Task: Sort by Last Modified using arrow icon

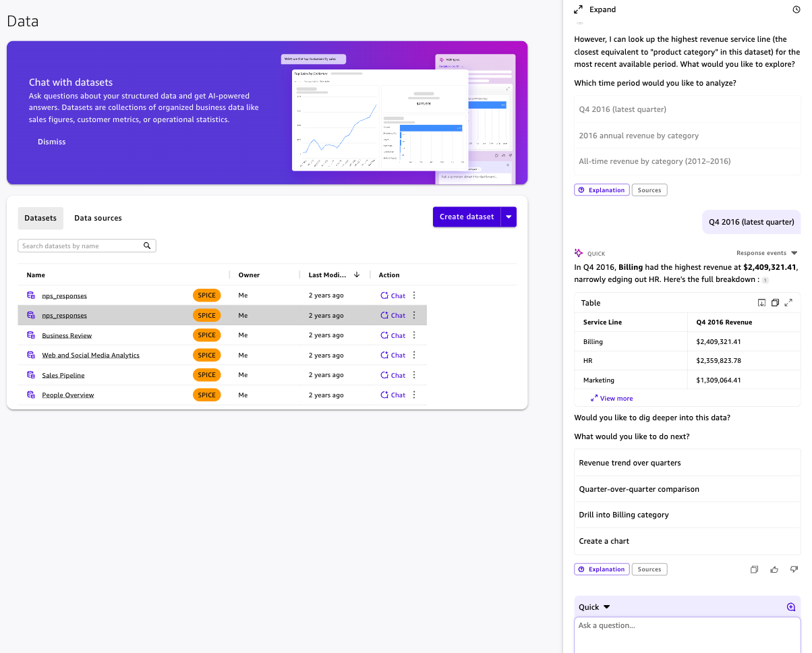Action: 357,275
